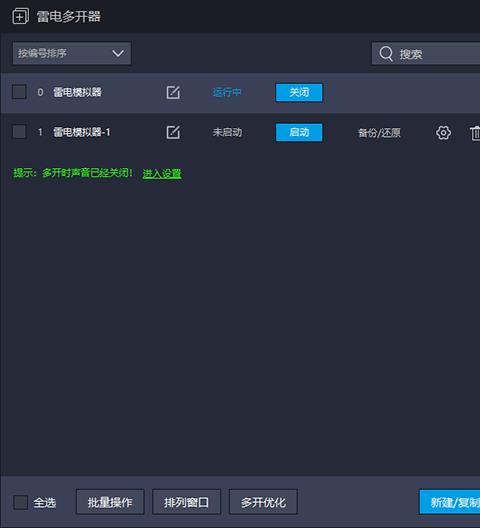Click the 关闭 button for running emulator

299,92
